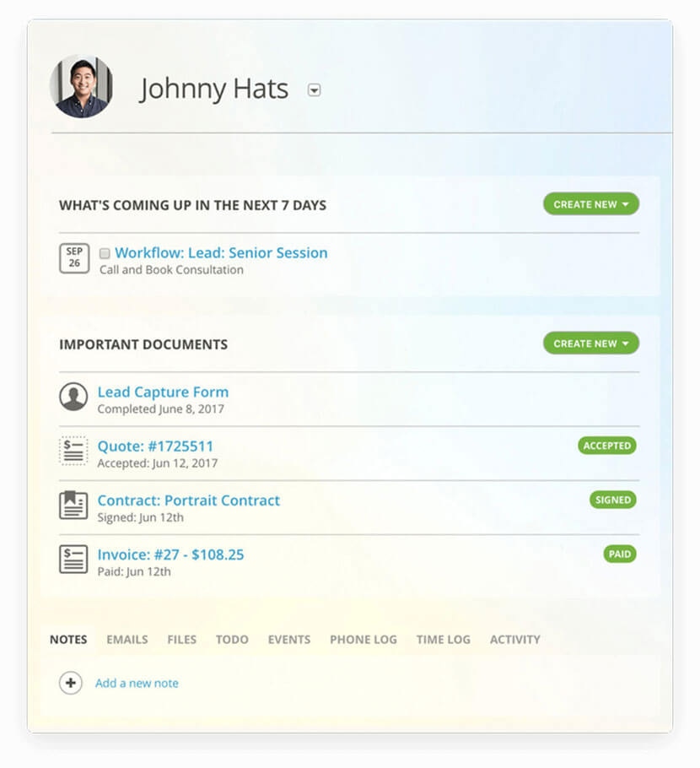The width and height of the screenshot is (700, 768).
Task: View the Activity tab
Action: (x=514, y=640)
